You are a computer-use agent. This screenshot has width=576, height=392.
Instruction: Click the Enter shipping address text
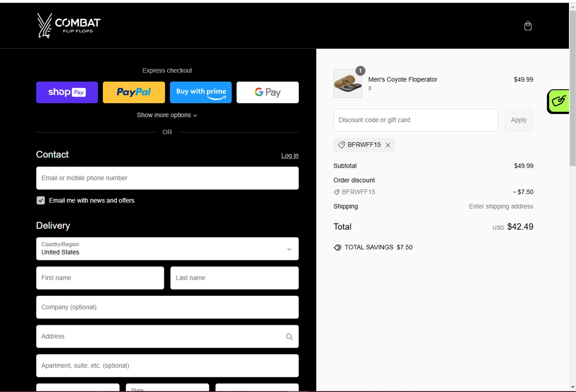pos(501,206)
